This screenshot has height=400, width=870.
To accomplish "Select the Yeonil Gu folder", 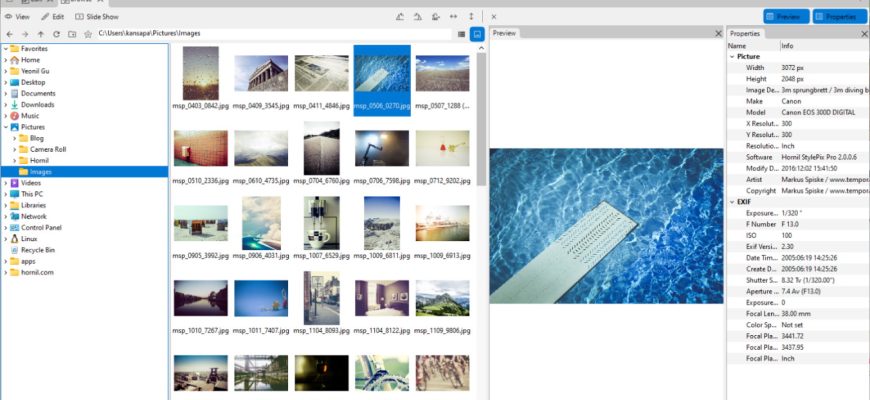I will (29, 71).
